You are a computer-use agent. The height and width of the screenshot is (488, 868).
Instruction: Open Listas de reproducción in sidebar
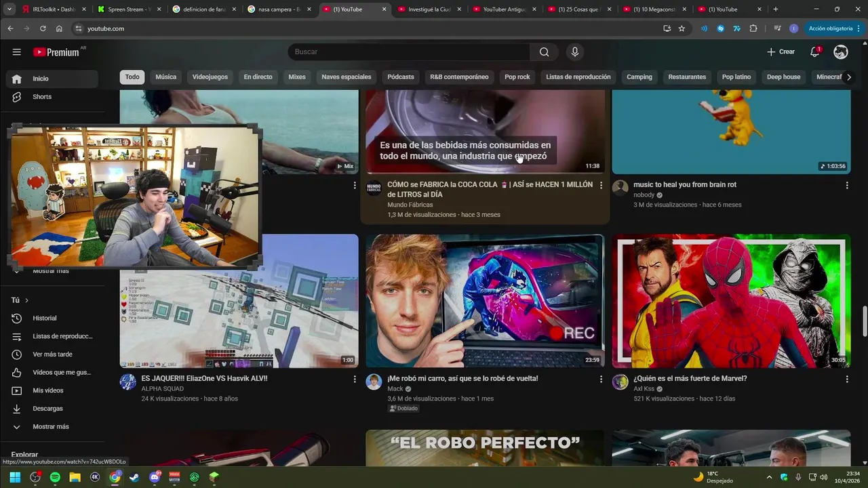pyautogui.click(x=53, y=336)
